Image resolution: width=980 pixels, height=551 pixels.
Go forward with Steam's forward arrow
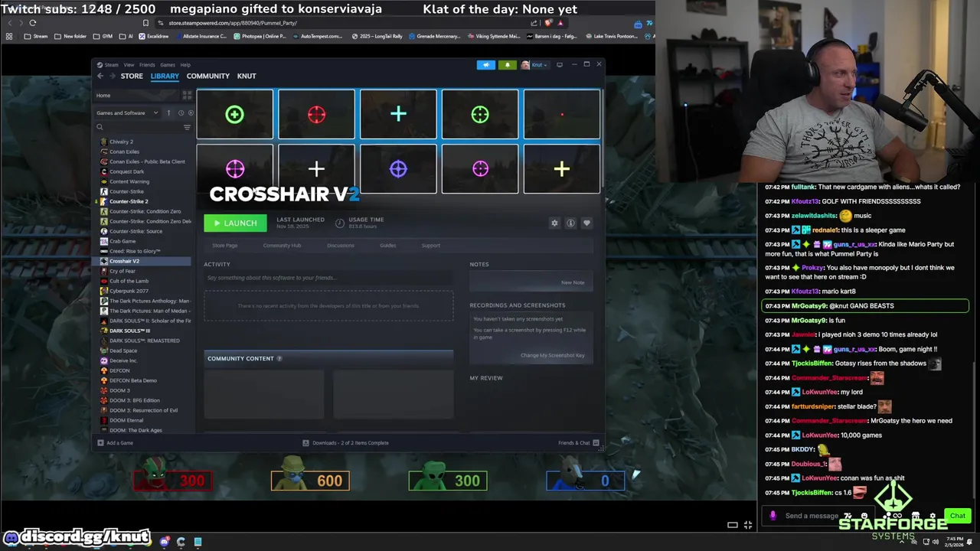tap(113, 76)
